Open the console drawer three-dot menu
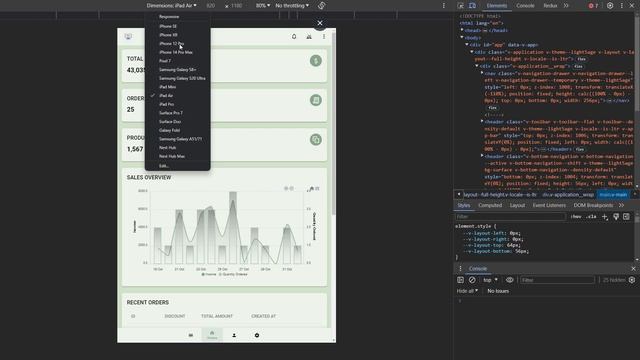This screenshot has width=640, height=360. click(x=460, y=269)
